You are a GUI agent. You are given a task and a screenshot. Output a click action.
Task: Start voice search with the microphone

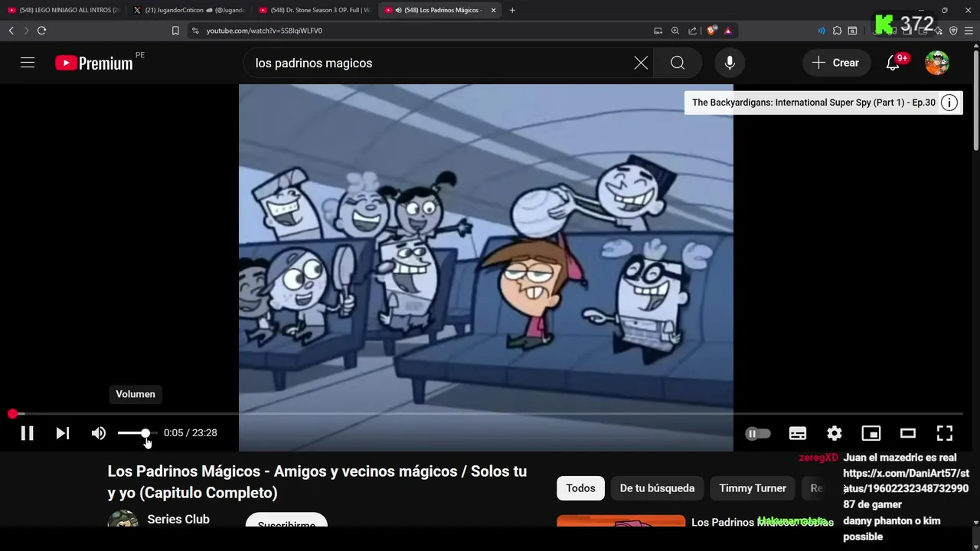point(730,63)
